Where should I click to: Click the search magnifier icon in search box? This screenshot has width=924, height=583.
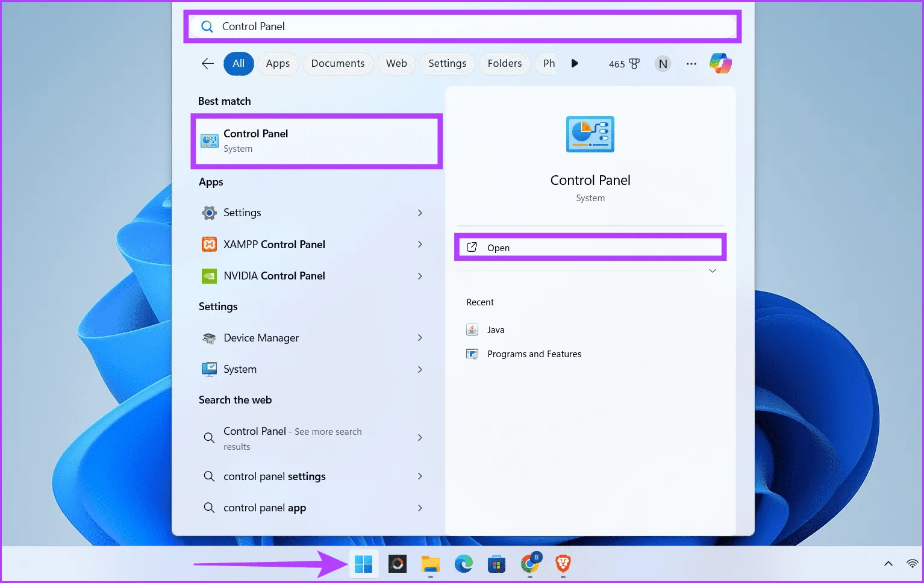207,26
